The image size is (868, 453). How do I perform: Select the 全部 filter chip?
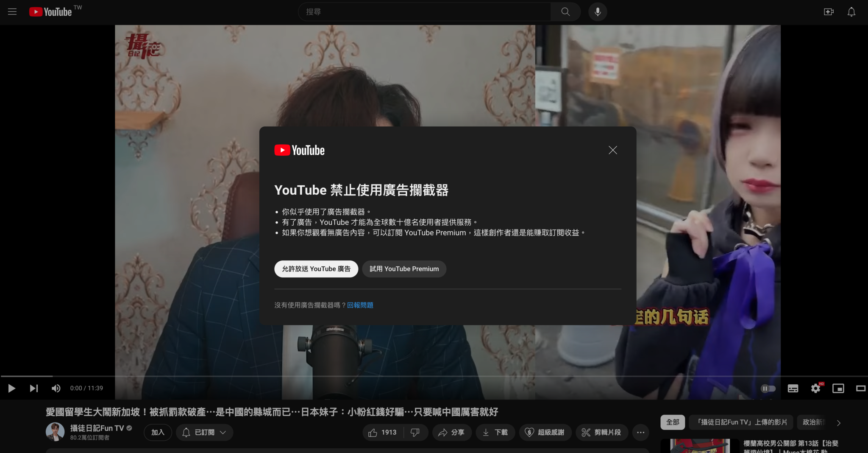(673, 422)
